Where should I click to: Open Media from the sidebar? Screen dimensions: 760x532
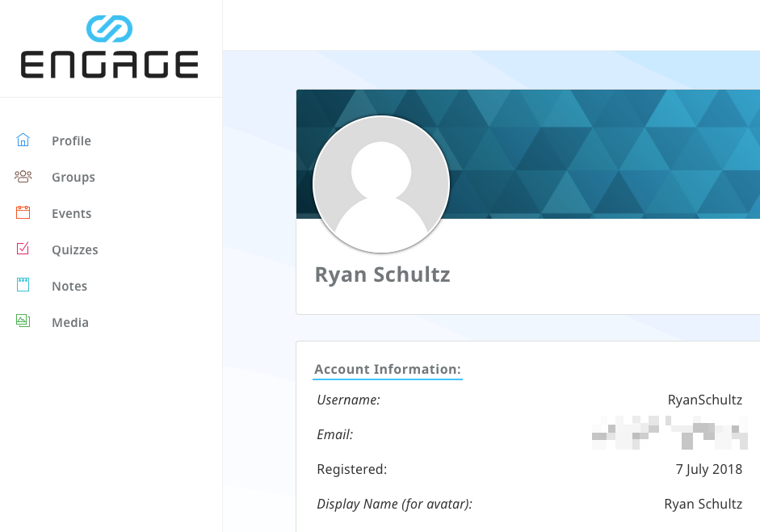pyautogui.click(x=70, y=323)
